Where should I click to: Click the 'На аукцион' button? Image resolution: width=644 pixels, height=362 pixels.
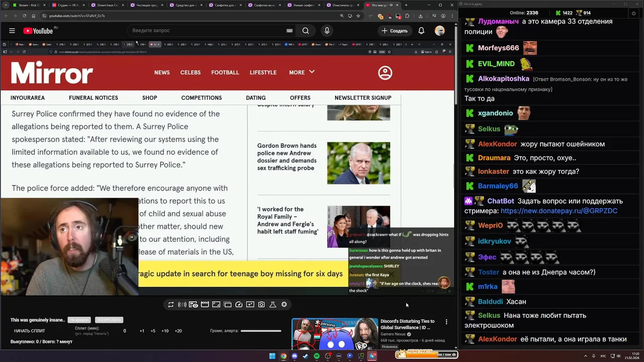(x=79, y=320)
